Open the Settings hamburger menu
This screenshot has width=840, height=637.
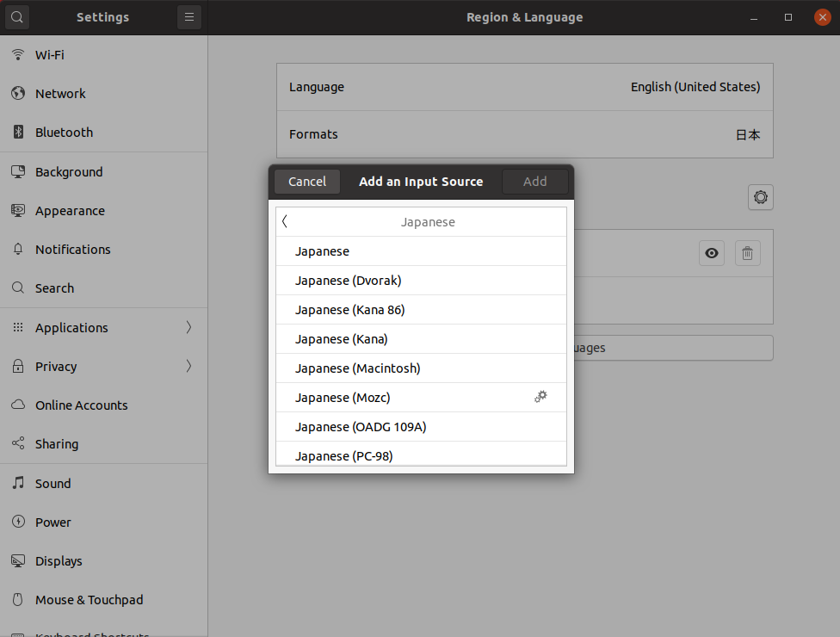pyautogui.click(x=189, y=17)
